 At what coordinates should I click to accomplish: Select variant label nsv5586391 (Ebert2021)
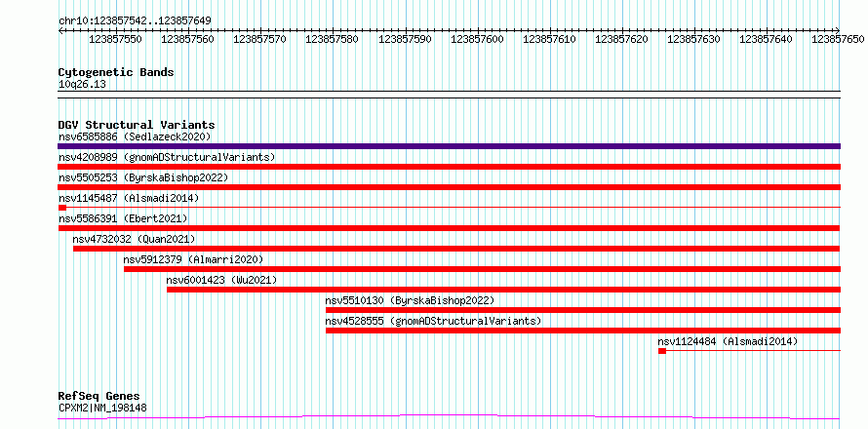point(123,218)
